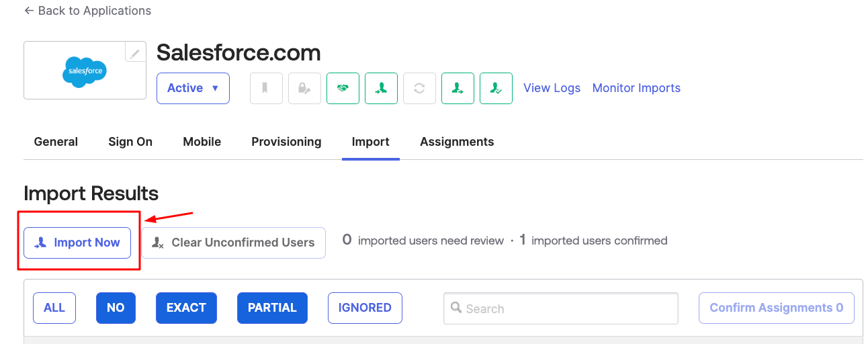This screenshot has height=344, width=868.
Task: Click the Salesforce cloud logo image
Action: coord(85,71)
